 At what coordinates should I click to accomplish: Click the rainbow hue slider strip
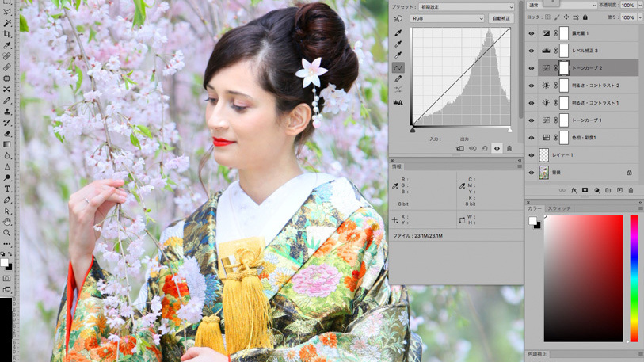(x=634, y=277)
